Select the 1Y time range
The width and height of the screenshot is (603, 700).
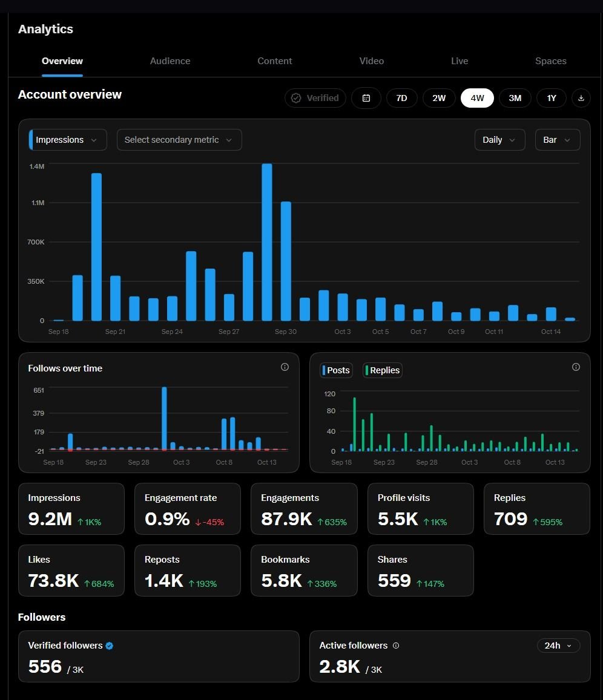[x=552, y=98]
